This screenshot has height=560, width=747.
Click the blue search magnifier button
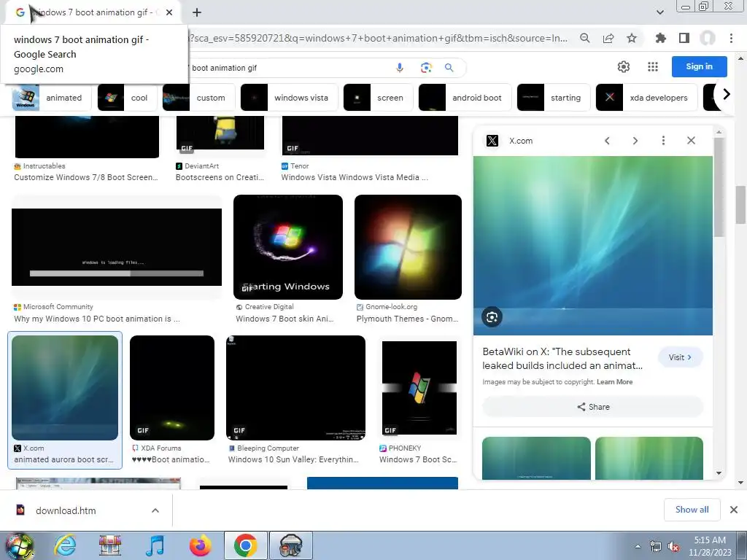pos(449,68)
